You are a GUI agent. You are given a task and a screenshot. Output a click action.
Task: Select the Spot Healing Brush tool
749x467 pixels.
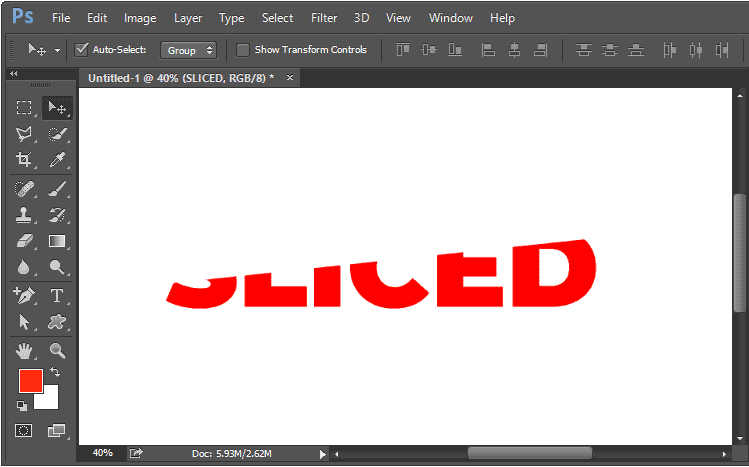click(x=24, y=189)
